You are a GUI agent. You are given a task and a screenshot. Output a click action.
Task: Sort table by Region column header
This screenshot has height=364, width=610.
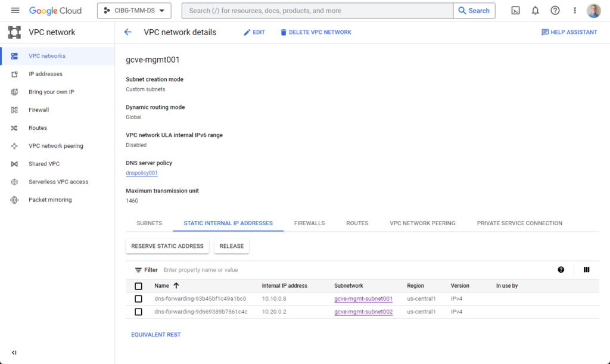(x=415, y=286)
